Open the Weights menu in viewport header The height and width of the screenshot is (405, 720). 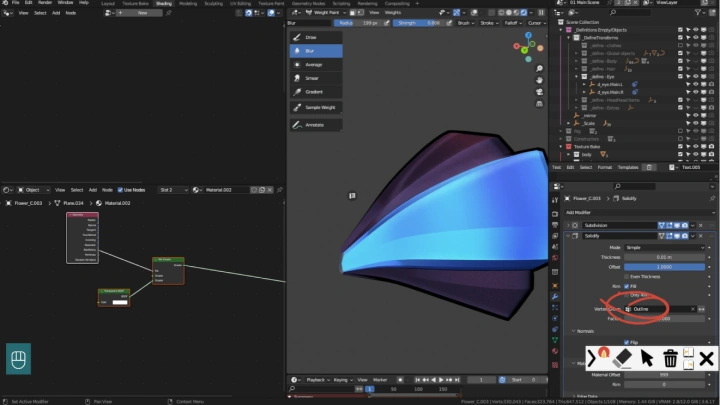point(393,12)
